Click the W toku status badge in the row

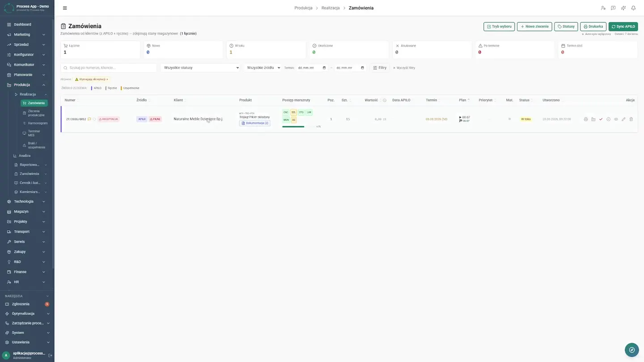coord(525,119)
